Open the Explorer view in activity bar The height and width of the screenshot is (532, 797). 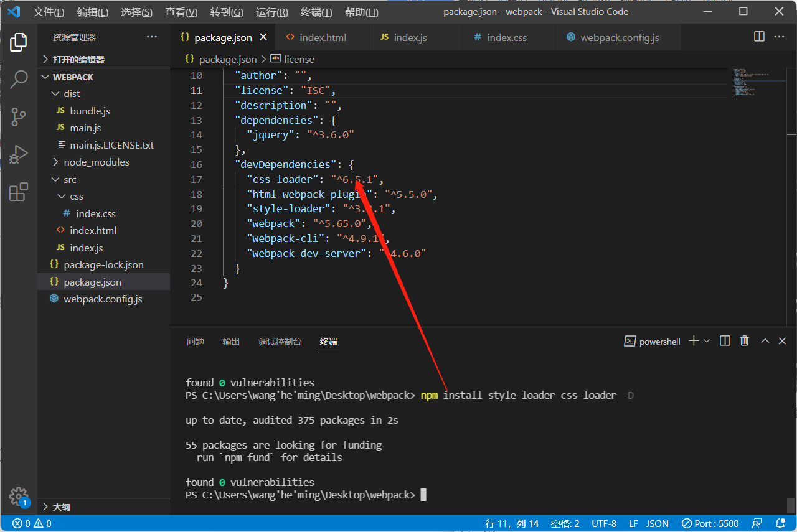tap(19, 42)
